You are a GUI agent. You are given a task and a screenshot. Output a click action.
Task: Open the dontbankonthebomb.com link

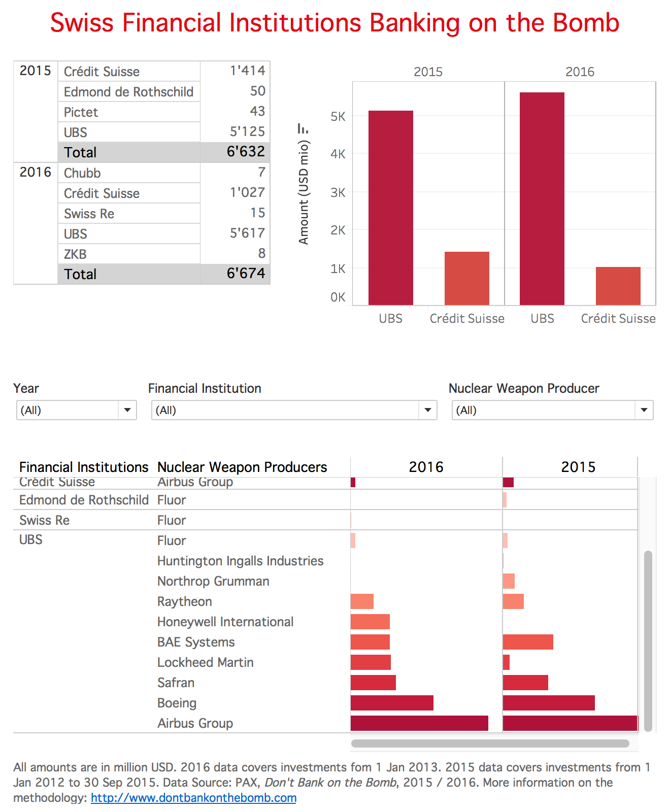(193, 798)
